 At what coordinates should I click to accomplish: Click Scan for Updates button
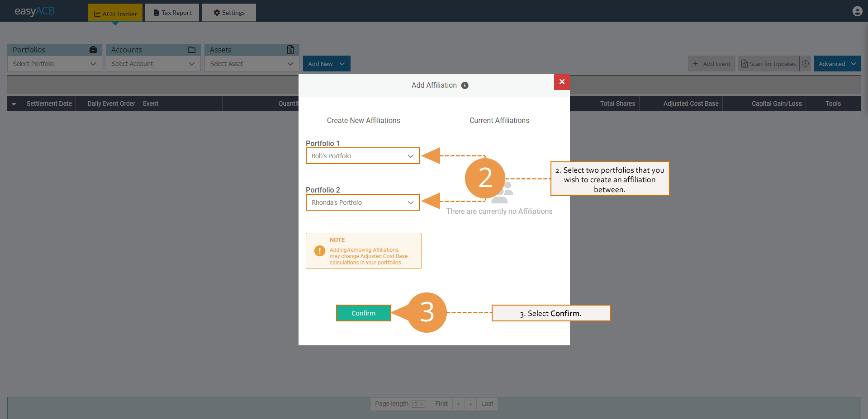tap(768, 64)
